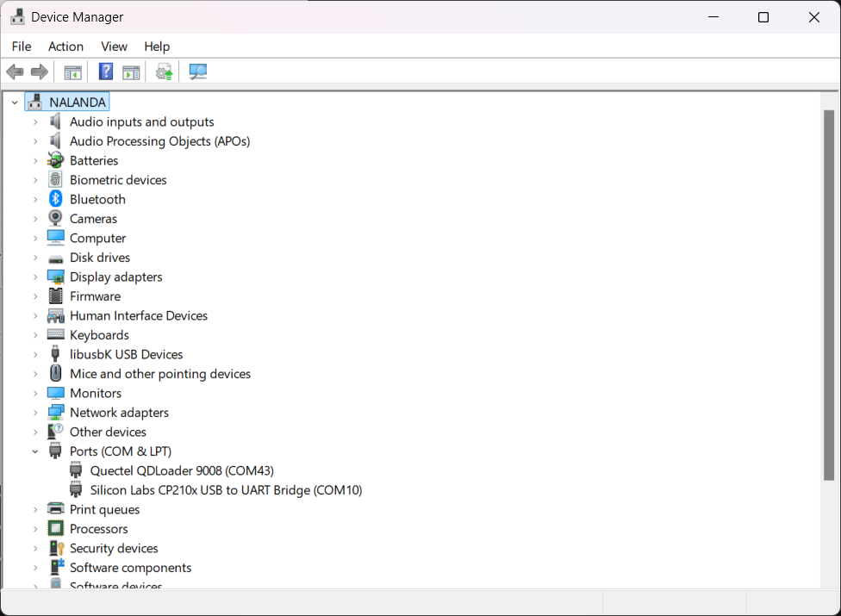The width and height of the screenshot is (841, 616).
Task: Open the Action menu
Action: coord(65,47)
